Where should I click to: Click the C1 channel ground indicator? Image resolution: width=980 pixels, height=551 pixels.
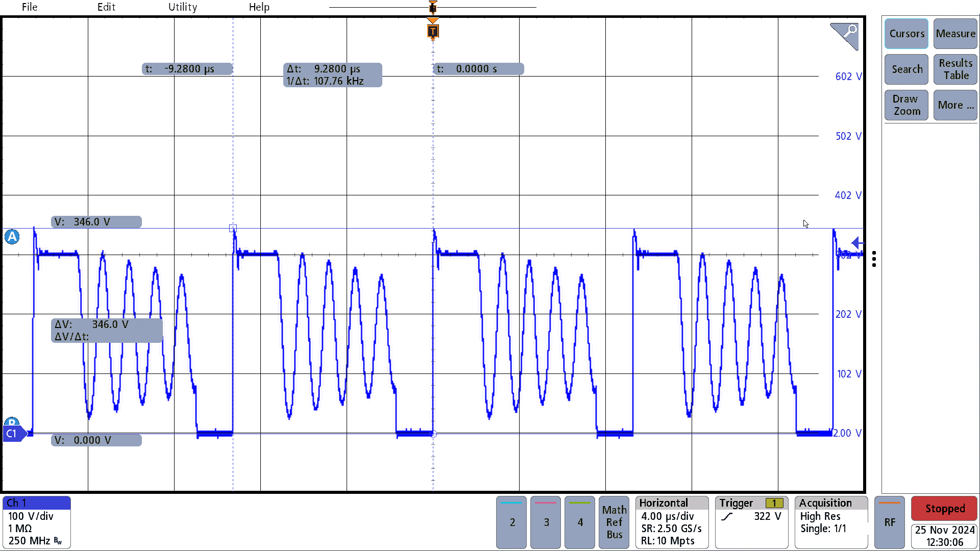tap(14, 434)
